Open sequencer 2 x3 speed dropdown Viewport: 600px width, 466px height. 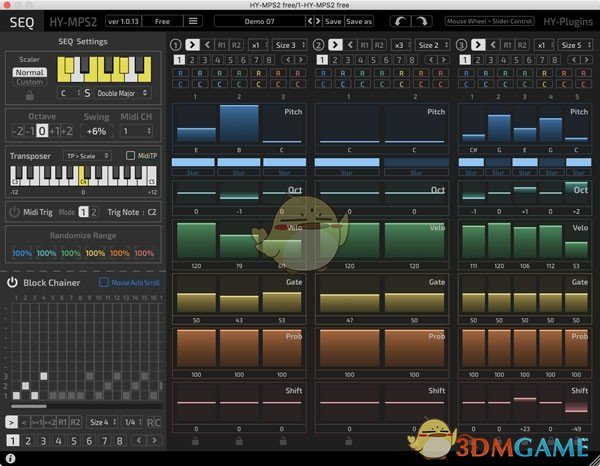coord(401,45)
